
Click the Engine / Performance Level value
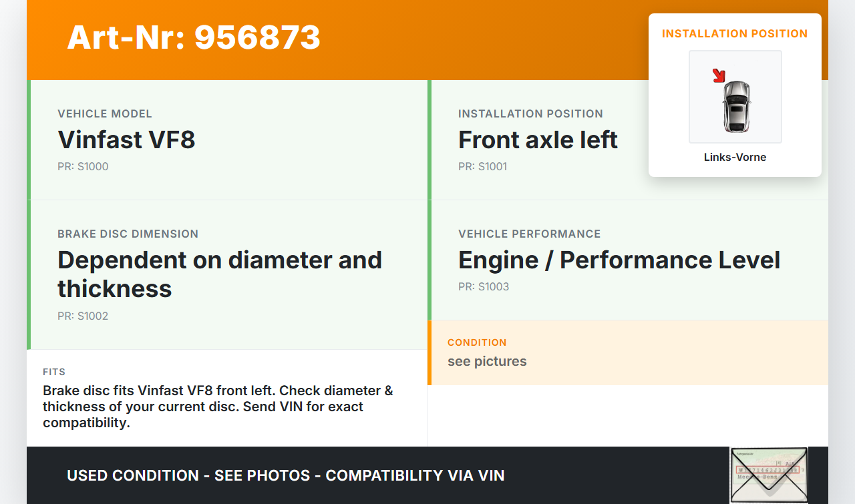coord(619,260)
